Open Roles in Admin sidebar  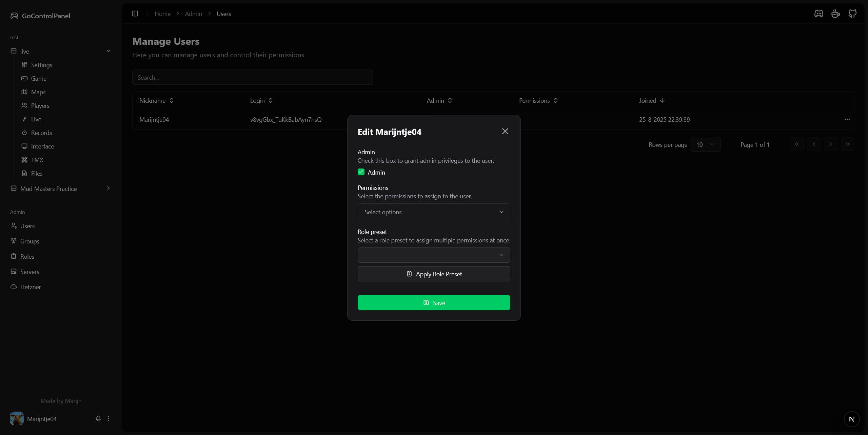[x=27, y=256]
